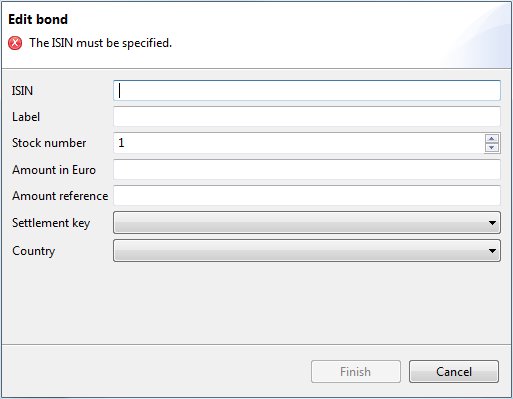Viewport: 513px width, 399px height.
Task: Open the Settlement key dropdown
Action: point(307,222)
